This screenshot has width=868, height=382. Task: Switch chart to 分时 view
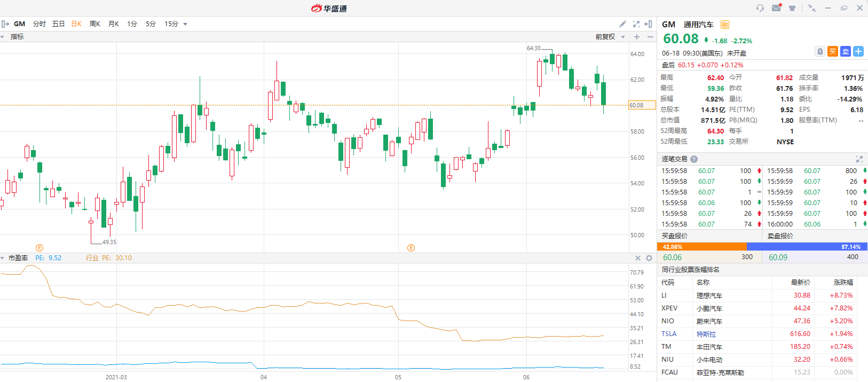40,24
